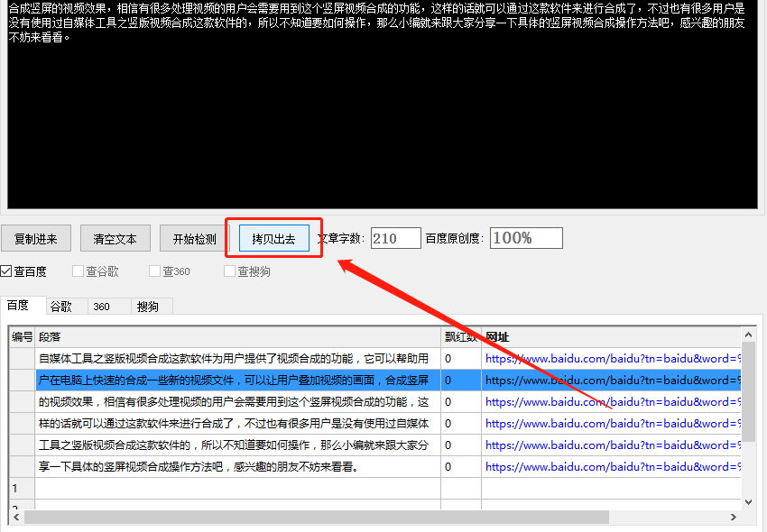Open the 搜狗 results tab
The image size is (767, 532).
click(152, 307)
